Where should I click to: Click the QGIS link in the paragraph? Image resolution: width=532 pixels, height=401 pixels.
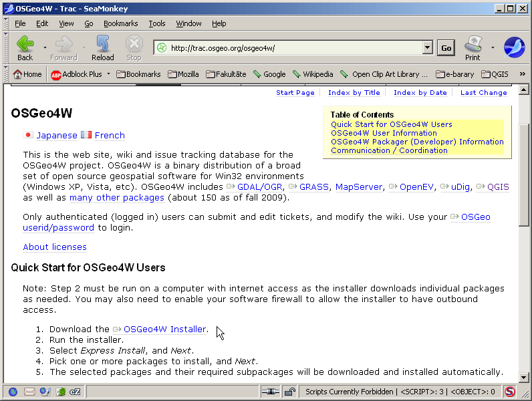[498, 187]
